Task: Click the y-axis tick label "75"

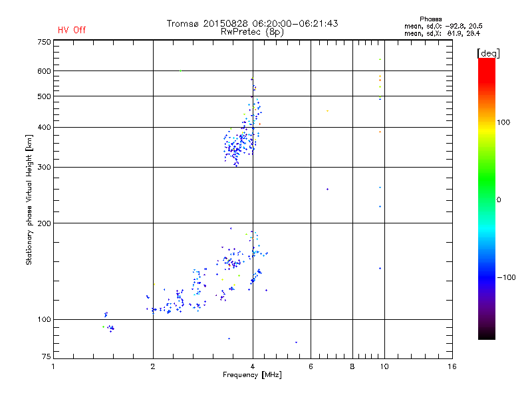Action: point(47,356)
